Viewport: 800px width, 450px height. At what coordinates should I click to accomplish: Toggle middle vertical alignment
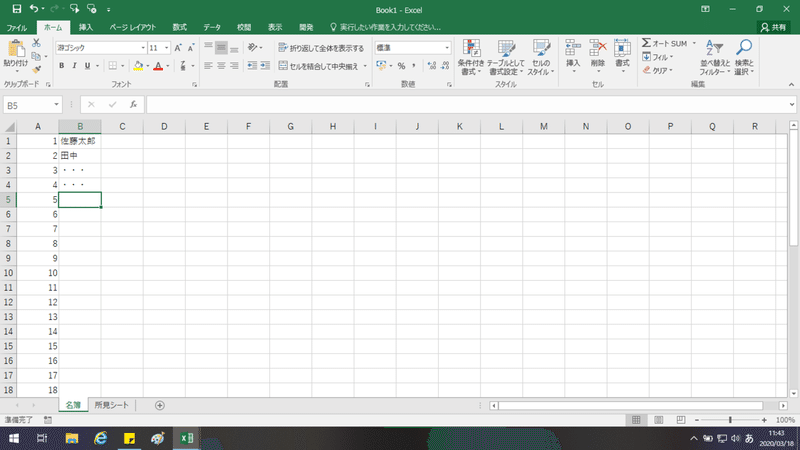(x=221, y=48)
